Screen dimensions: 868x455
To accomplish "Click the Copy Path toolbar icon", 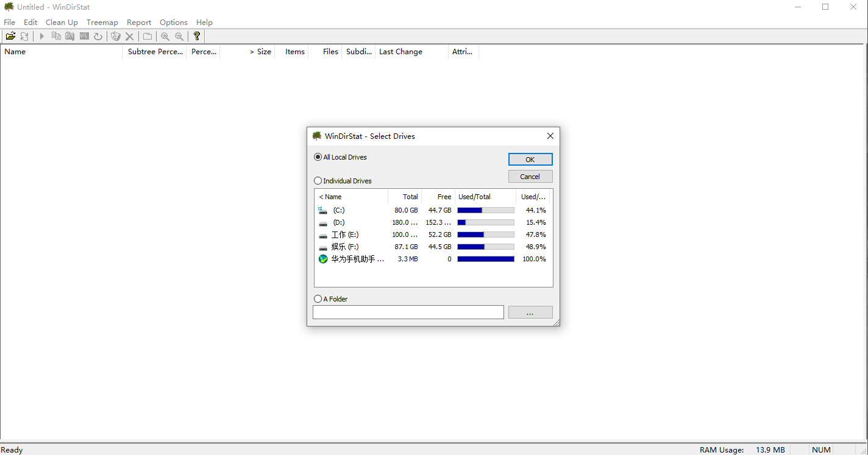I will point(56,37).
